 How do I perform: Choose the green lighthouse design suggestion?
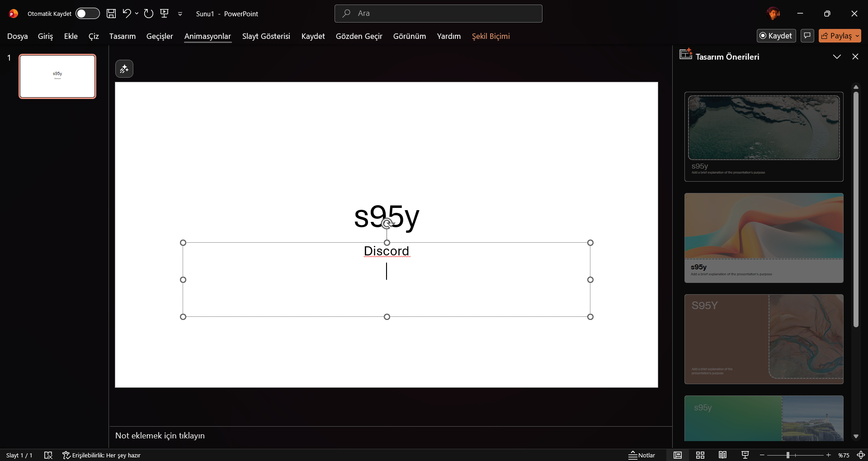click(x=764, y=418)
